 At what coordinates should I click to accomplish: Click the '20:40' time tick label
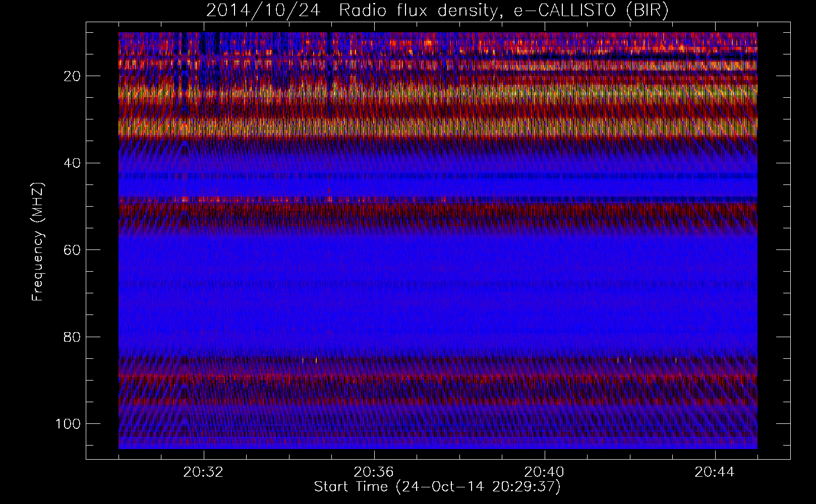pyautogui.click(x=544, y=472)
